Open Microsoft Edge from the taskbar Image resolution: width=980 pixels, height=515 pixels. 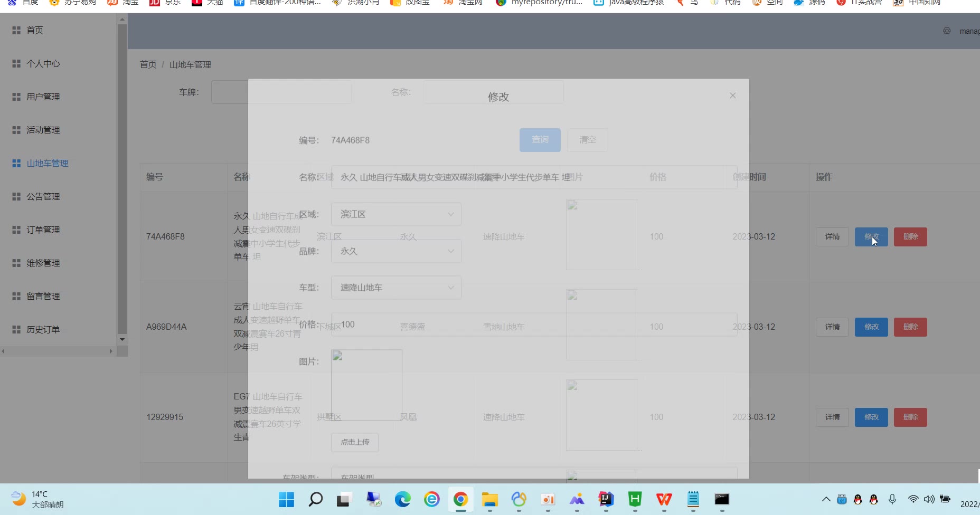[x=402, y=499]
